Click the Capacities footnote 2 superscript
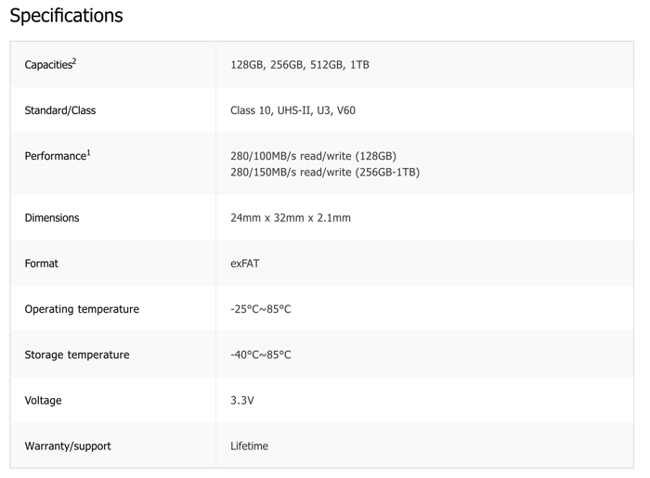Viewport: 650px width, 478px height. (x=74, y=61)
